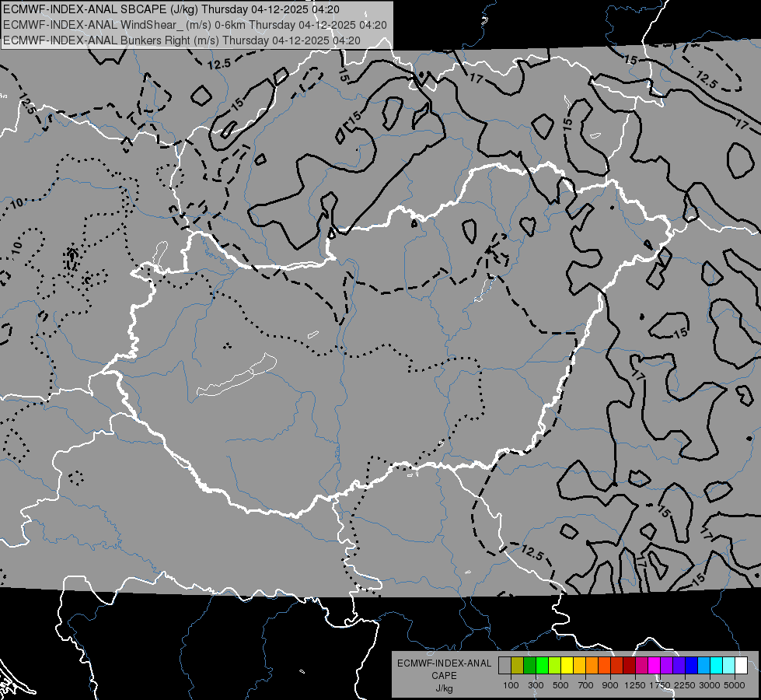The width and height of the screenshot is (761, 700).
Task: Select the yellow-green legend swatch
Action: pyautogui.click(x=555, y=666)
